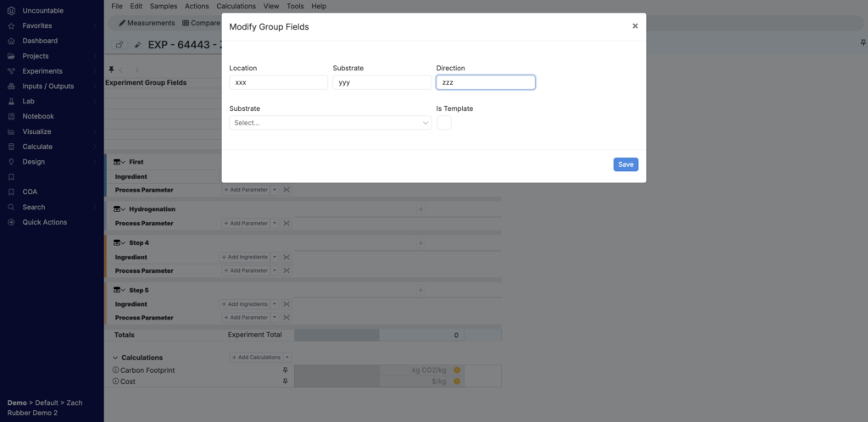Click the Location text field containing xxx
868x422 pixels.
(x=278, y=82)
